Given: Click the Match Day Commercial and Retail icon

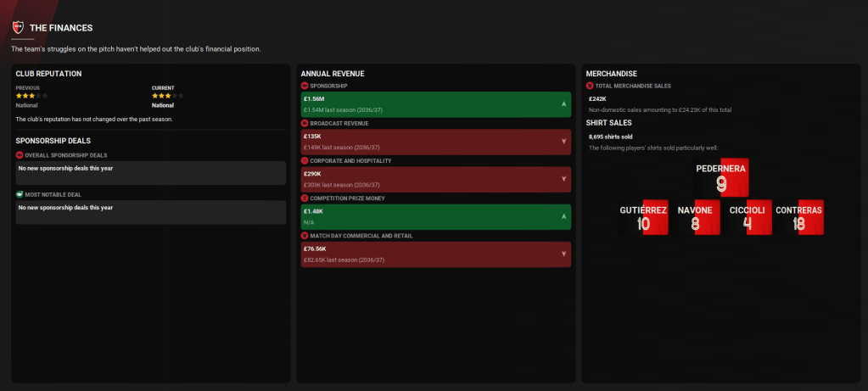Looking at the screenshot, I should (305, 235).
